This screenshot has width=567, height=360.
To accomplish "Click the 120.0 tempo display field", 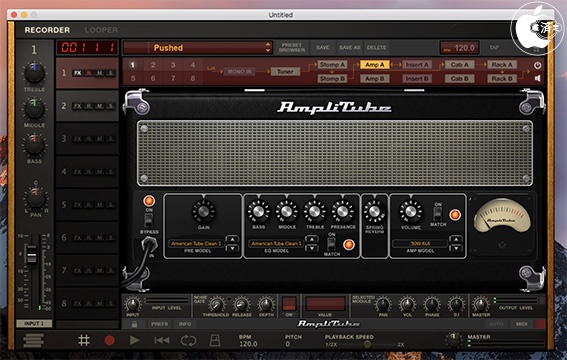I will (x=459, y=48).
